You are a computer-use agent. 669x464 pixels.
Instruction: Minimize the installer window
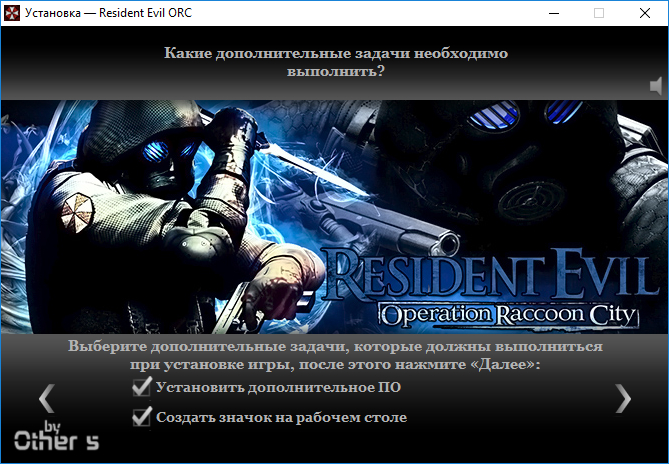[554, 13]
